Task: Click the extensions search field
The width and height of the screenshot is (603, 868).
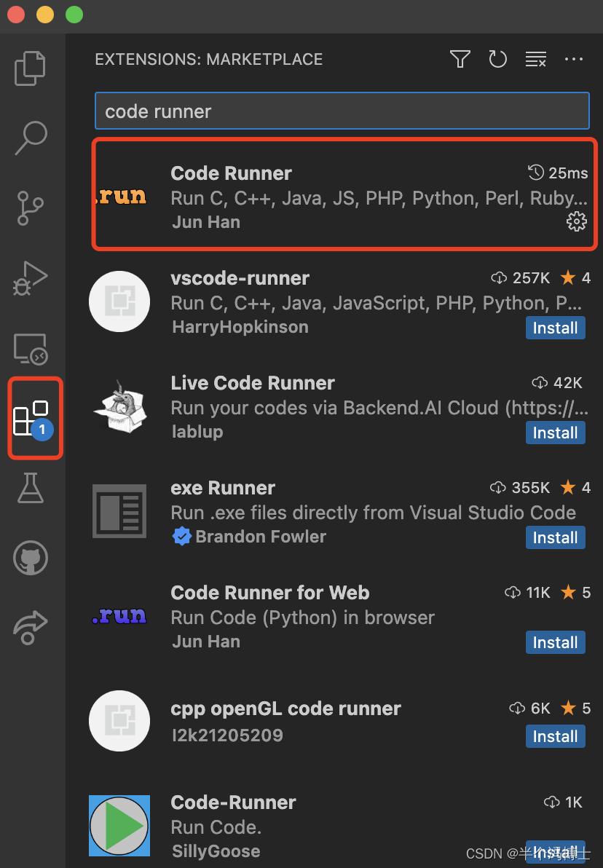Action: pos(342,111)
